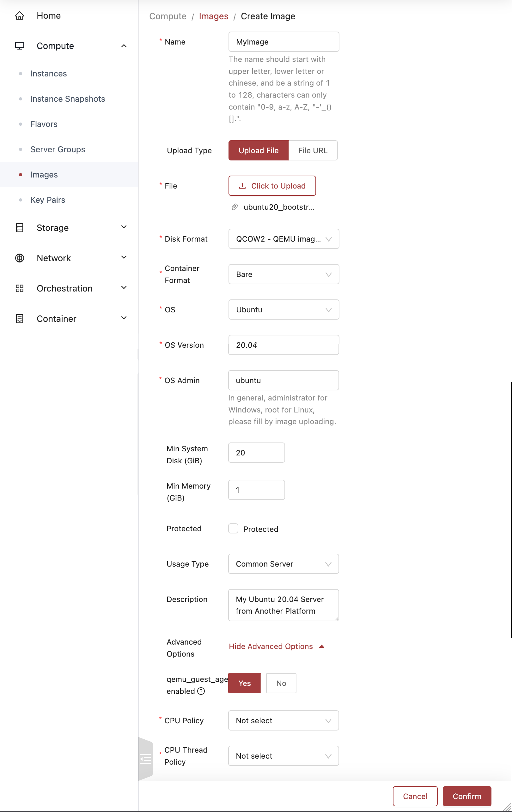Click the Container icon in sidebar
The height and width of the screenshot is (812, 512).
[x=20, y=318]
